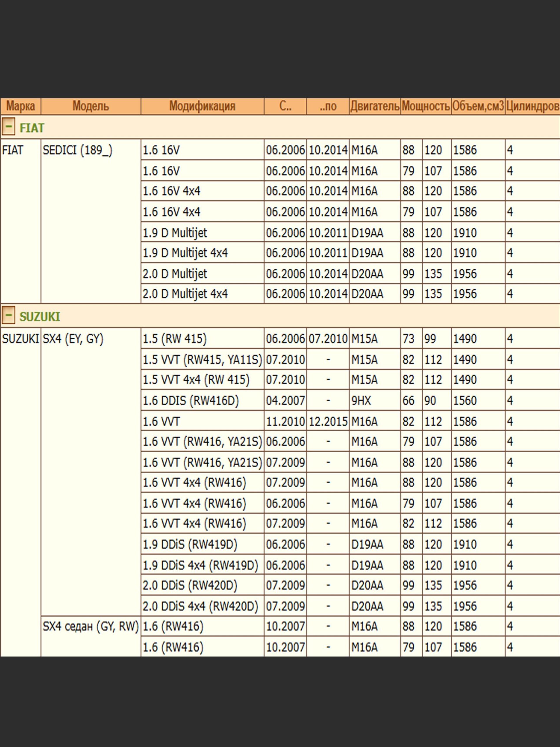560x747 pixels.
Task: Click the Модель column header
Action: (90, 106)
